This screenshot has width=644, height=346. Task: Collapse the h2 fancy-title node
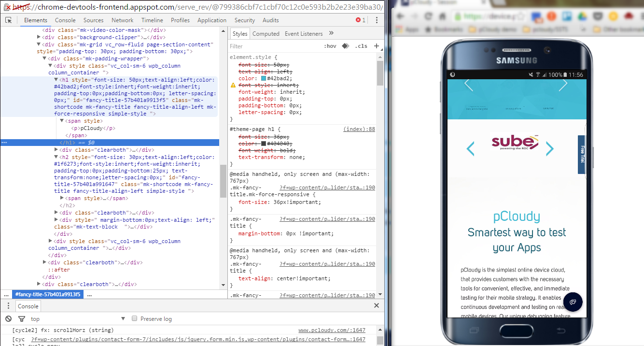click(56, 157)
